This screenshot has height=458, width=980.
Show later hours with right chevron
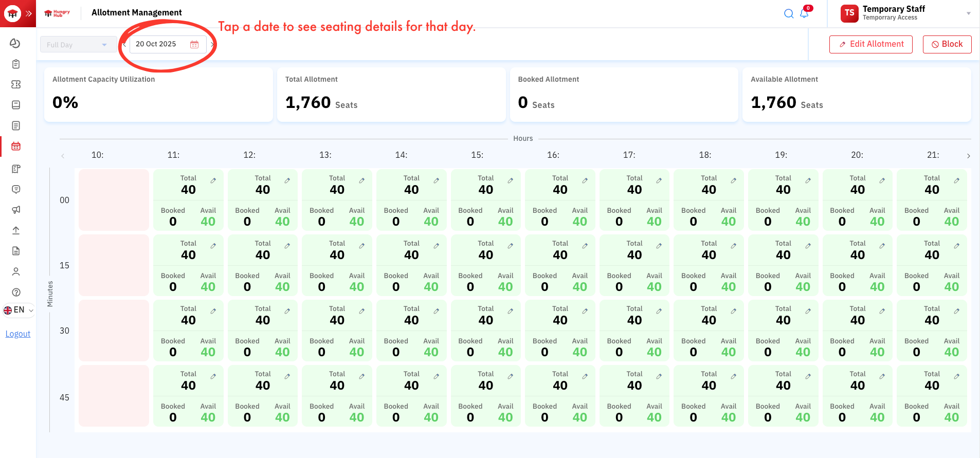pos(968,156)
